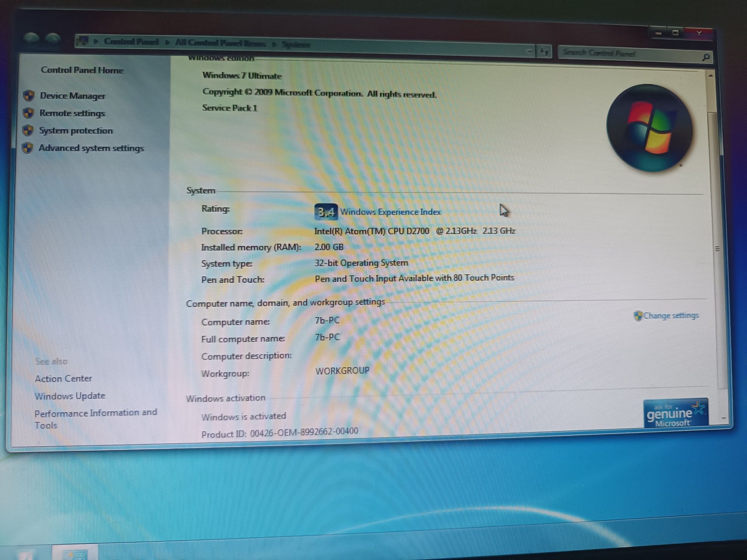Open the Windows Experience Index link
Screen dimensions: 747x560
point(390,212)
